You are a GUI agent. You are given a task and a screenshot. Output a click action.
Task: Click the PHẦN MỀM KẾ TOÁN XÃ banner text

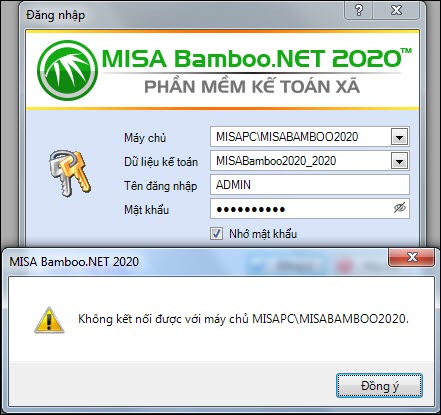point(252,86)
